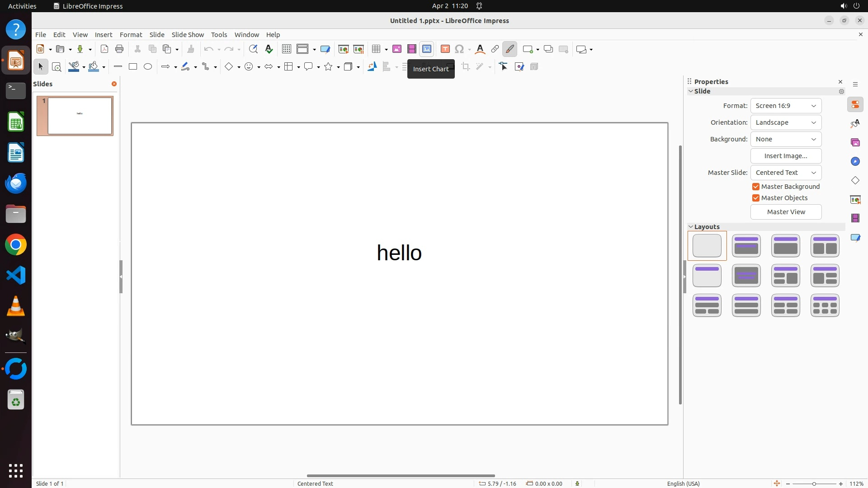Toggle the Draw Functions toolbar button

[x=509, y=49]
